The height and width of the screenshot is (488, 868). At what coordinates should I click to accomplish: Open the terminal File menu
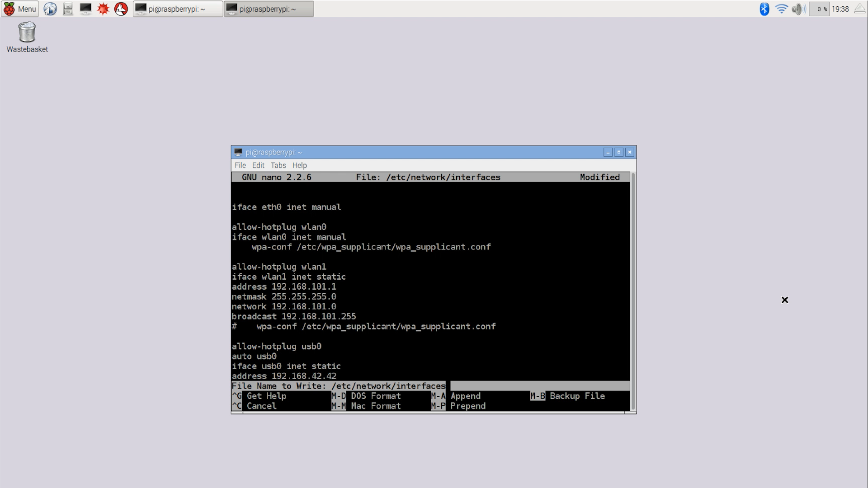[x=240, y=165]
